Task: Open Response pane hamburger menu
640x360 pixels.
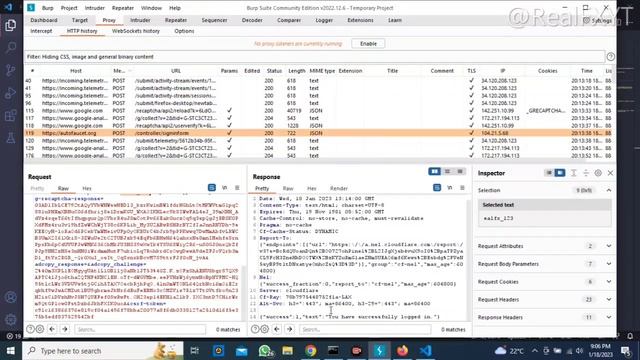Action: point(462,188)
